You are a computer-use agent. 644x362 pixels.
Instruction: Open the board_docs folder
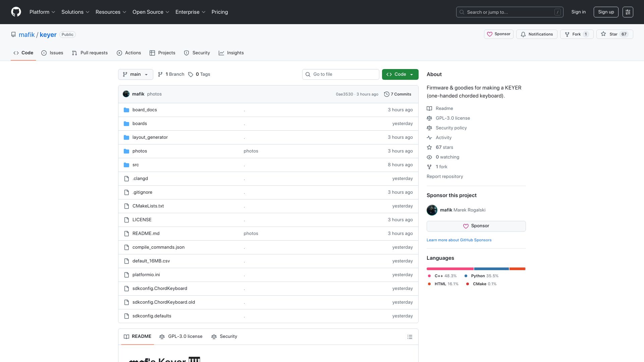coord(145,110)
